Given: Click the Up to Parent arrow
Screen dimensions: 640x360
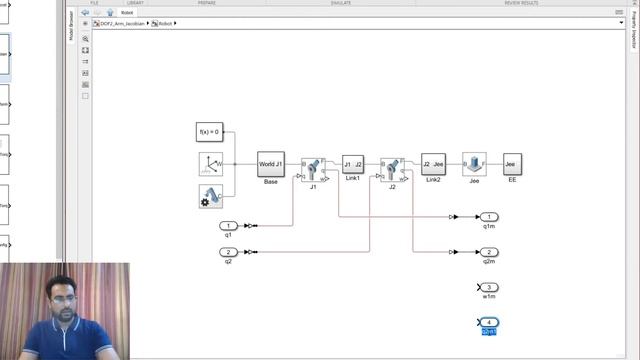Looking at the screenshot, I should tap(110, 13).
